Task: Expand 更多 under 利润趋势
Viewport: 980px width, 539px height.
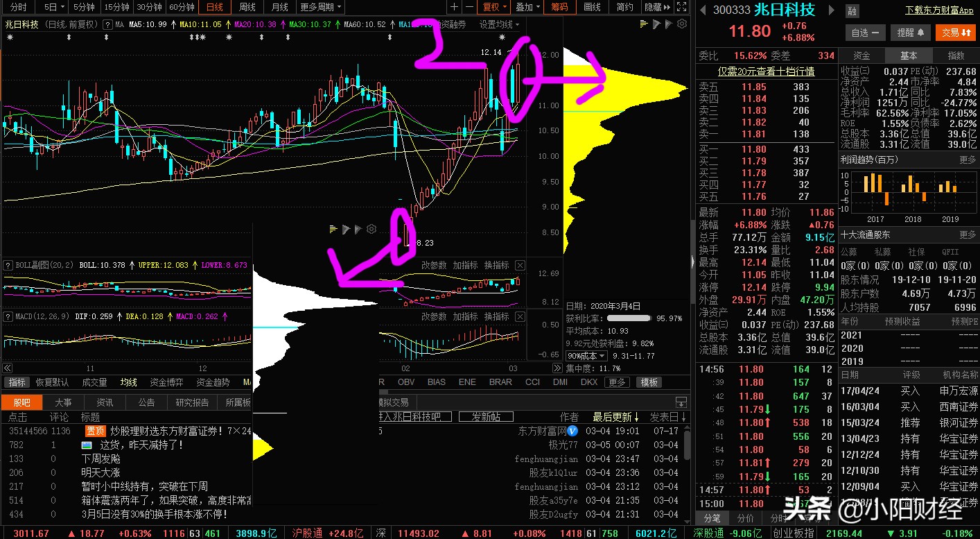Action: tap(968, 160)
